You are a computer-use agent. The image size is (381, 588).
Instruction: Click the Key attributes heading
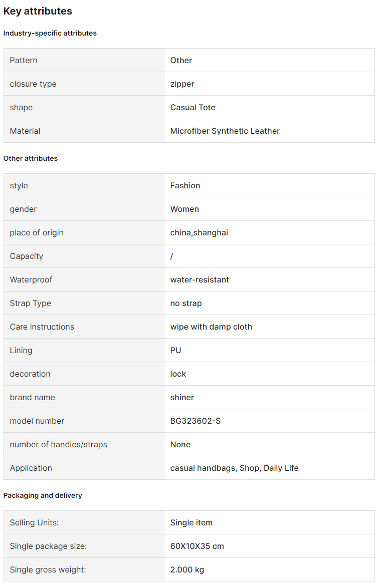click(x=38, y=11)
